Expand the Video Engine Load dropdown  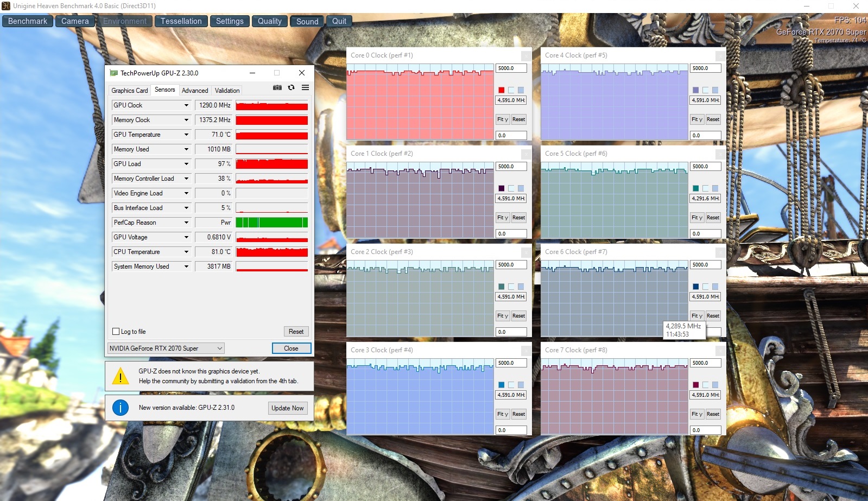pyautogui.click(x=186, y=193)
